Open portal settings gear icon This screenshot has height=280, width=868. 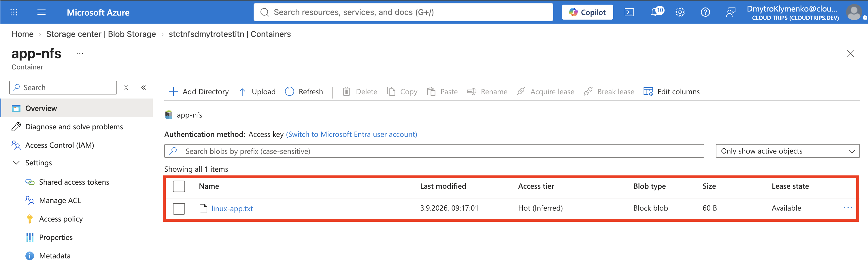coord(680,12)
